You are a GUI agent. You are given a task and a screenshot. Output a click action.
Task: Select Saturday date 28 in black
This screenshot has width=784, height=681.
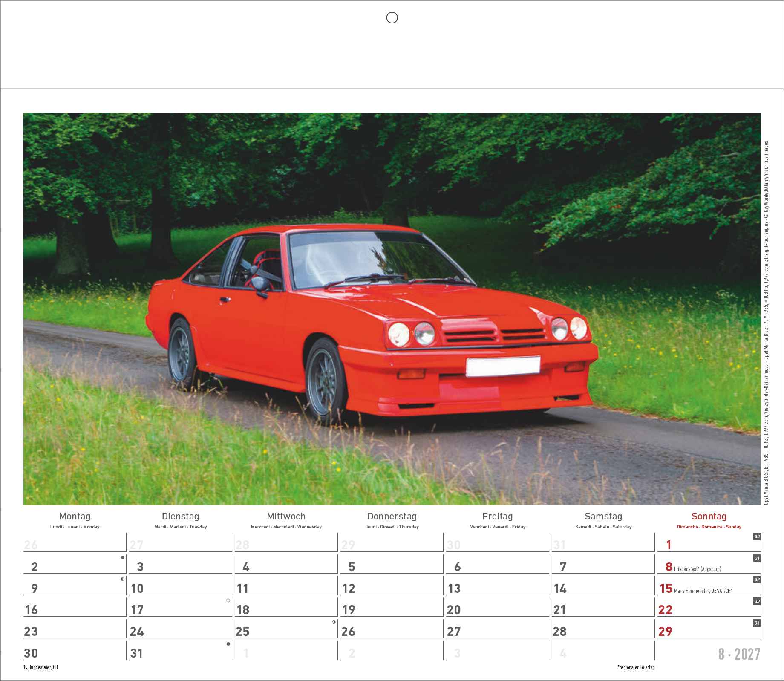click(x=560, y=632)
